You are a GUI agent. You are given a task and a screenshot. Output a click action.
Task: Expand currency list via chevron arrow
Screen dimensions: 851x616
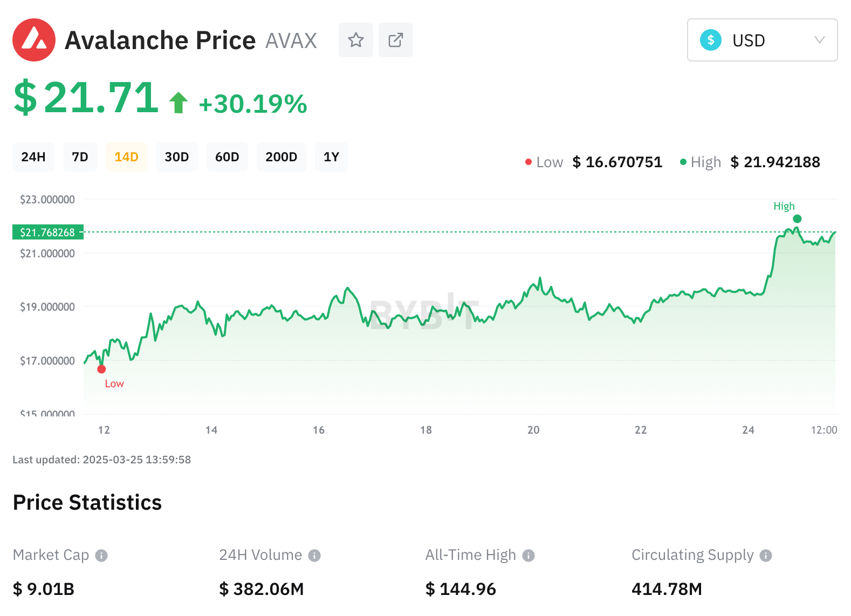click(x=819, y=40)
